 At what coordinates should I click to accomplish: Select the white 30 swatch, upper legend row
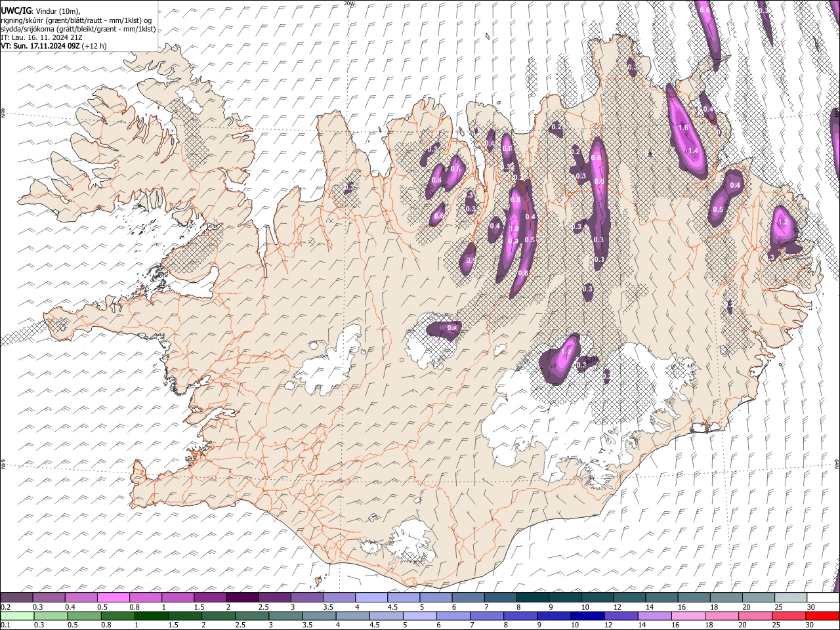click(823, 598)
